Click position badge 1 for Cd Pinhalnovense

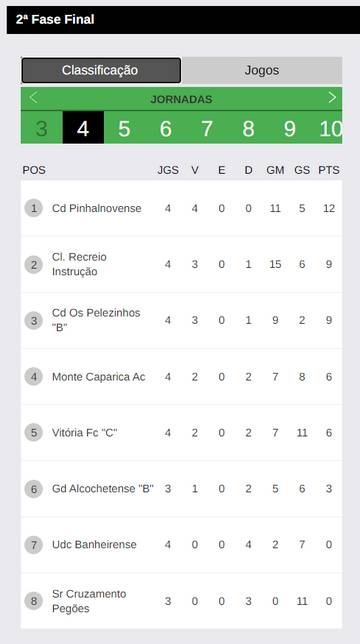[x=34, y=208]
